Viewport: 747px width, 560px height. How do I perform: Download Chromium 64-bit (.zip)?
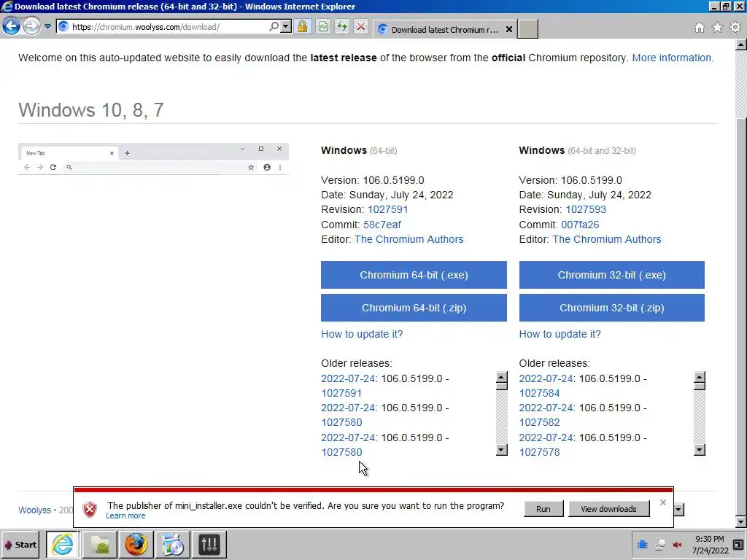(x=414, y=308)
